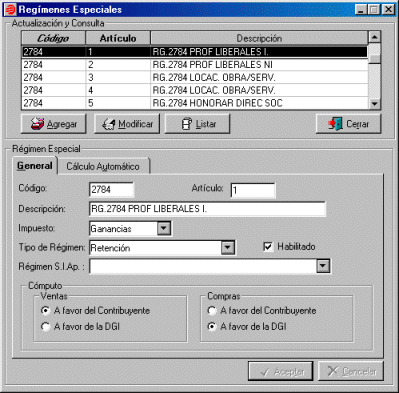Select row RG.2784 PROF LIBERALES NI

click(x=195, y=65)
